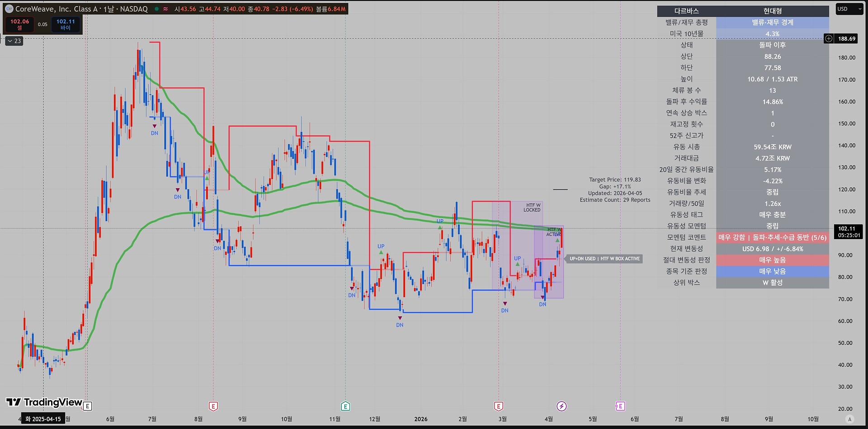
Task: Click the plus icon beside 188.69 price
Action: [x=829, y=38]
